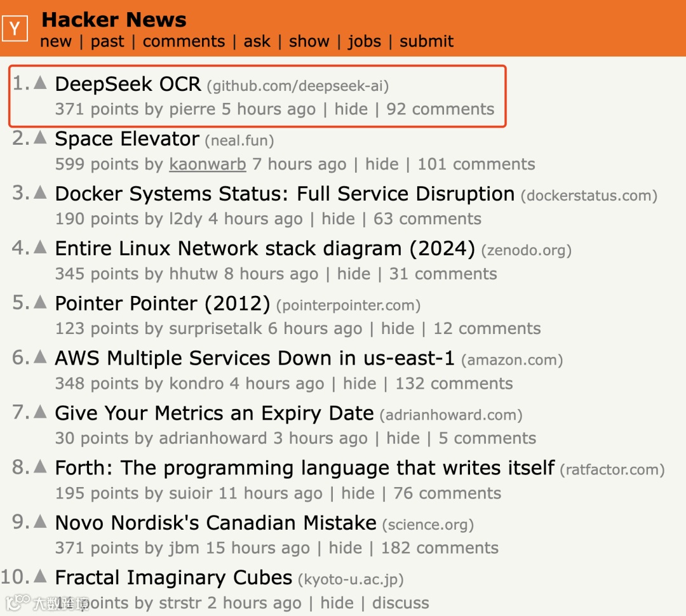Click the neal.fun domain link

click(239, 141)
